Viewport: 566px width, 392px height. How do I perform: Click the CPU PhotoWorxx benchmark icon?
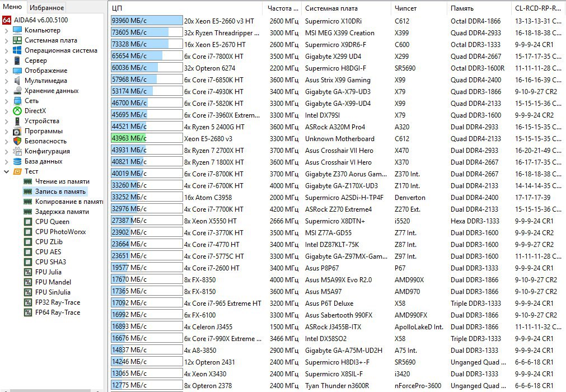(x=28, y=232)
